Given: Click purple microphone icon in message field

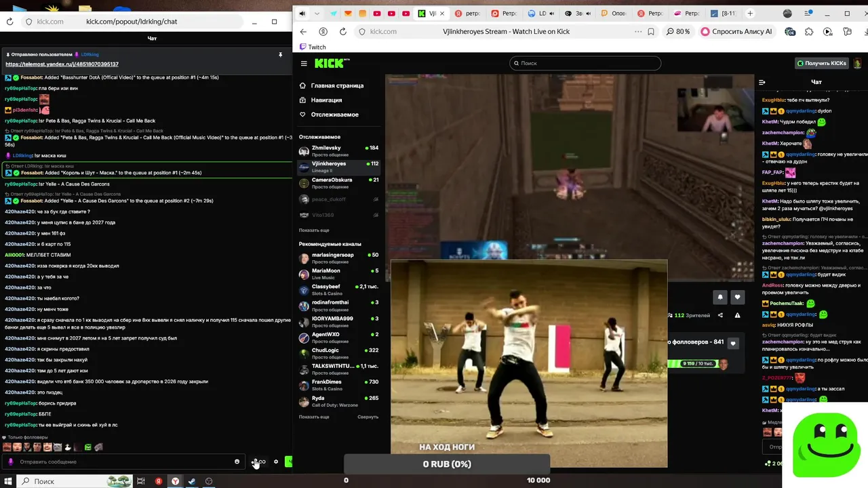Looking at the screenshot, I should coord(10,462).
